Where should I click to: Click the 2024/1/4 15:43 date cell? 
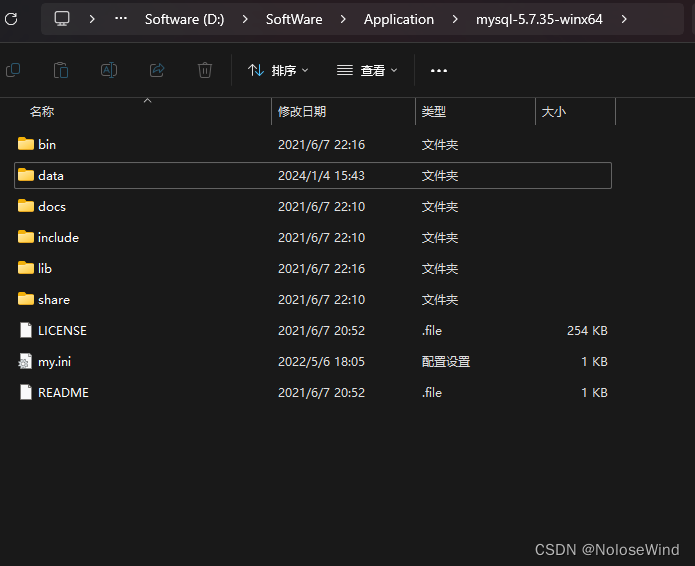[x=321, y=176]
